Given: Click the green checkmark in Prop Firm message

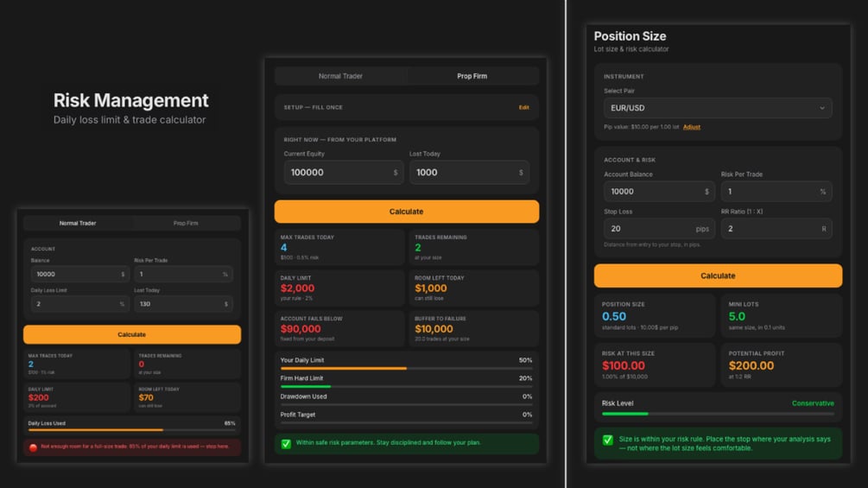Looking at the screenshot, I should (x=286, y=444).
